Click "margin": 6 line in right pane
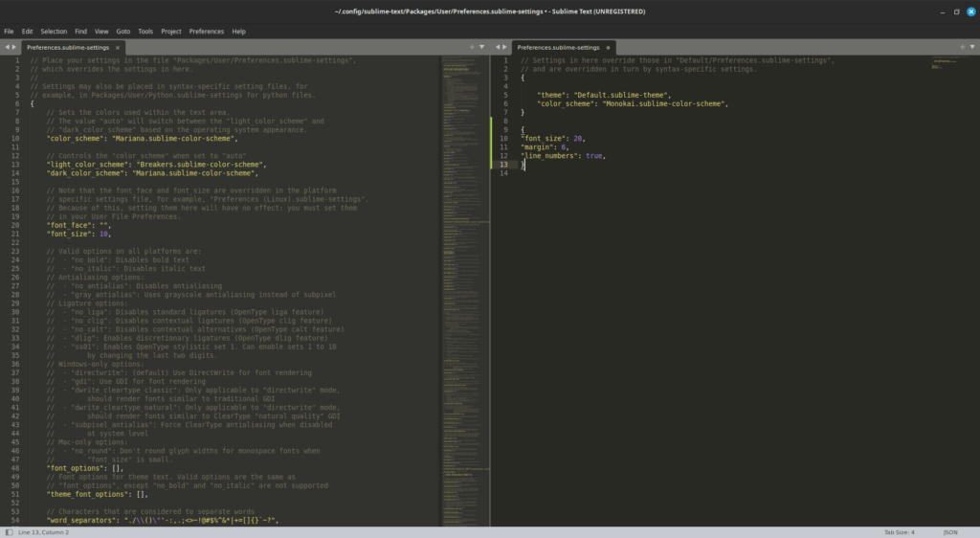This screenshot has height=538, width=980. pos(545,147)
